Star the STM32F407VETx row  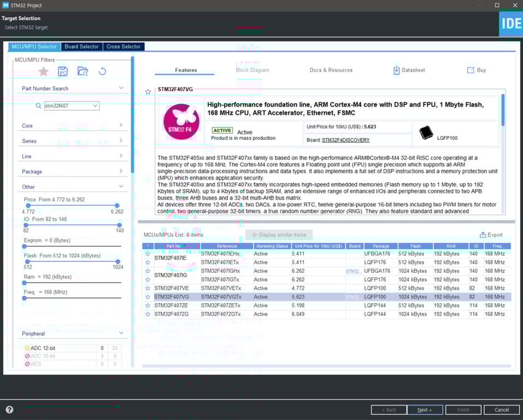(x=148, y=288)
